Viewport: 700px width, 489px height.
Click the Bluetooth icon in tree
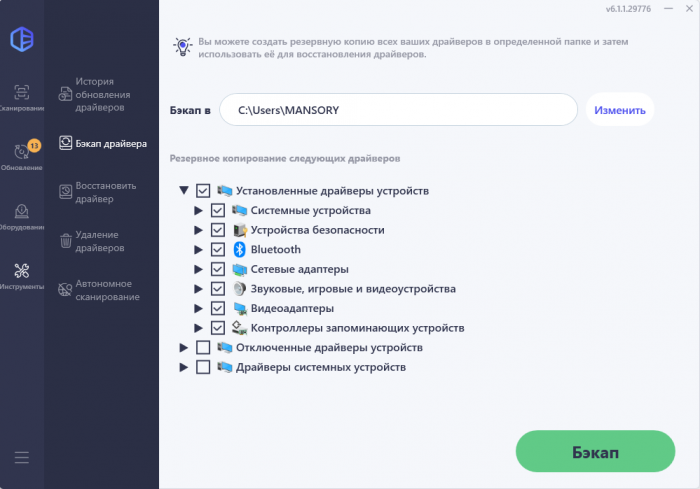click(239, 250)
